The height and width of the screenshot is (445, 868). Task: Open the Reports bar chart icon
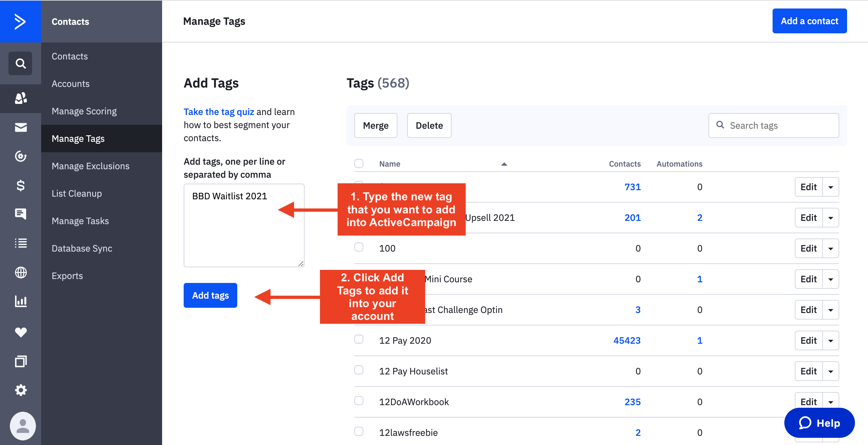(21, 302)
